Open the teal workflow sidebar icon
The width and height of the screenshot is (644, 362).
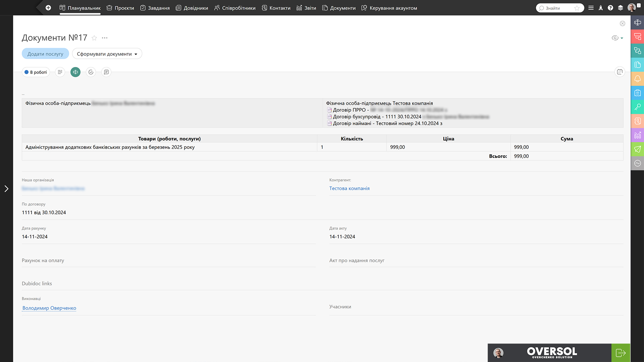[x=637, y=51]
